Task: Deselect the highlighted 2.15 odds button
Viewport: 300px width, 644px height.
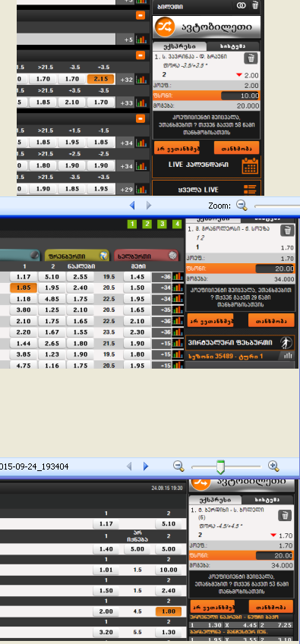Action: click(101, 80)
